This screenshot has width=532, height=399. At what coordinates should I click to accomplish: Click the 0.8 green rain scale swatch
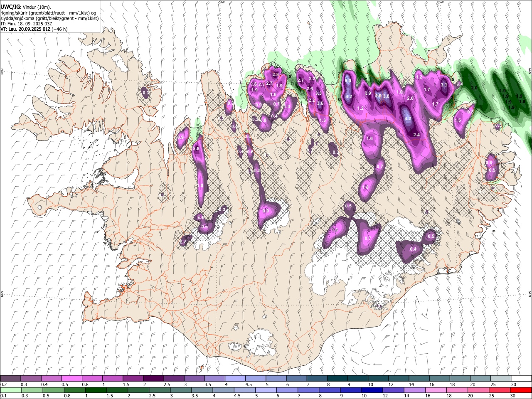coord(75,390)
